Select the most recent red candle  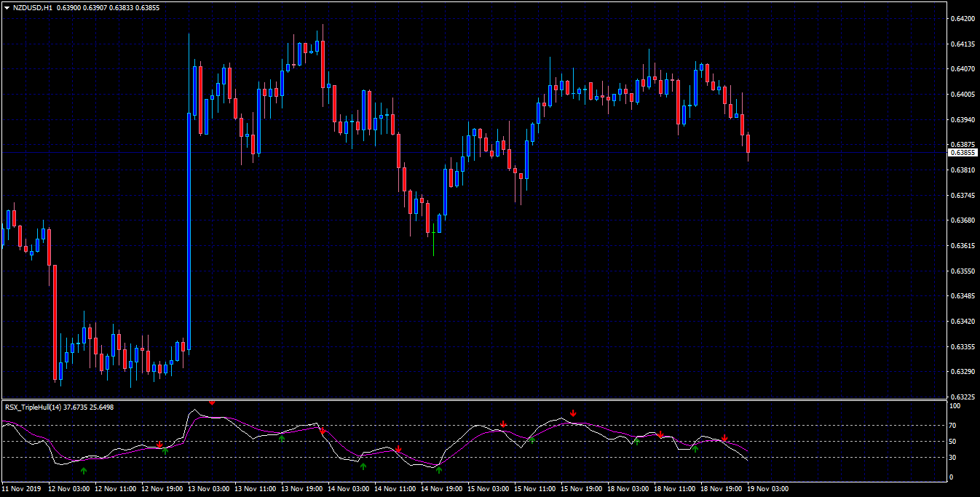(748, 143)
